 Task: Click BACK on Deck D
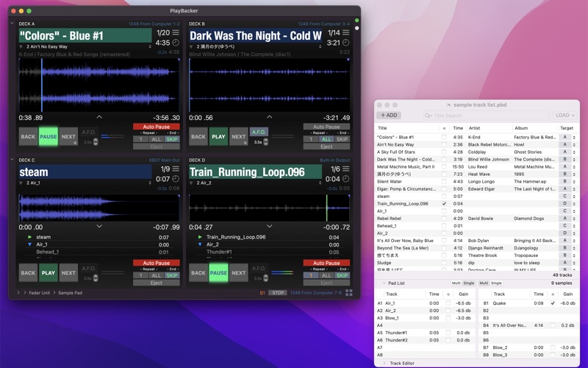[x=198, y=273]
